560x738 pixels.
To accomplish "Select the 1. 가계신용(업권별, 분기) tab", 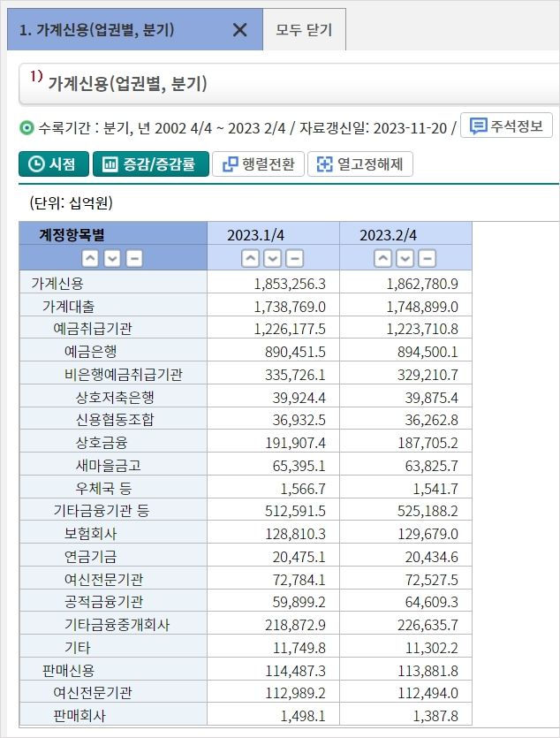I will click(135, 29).
